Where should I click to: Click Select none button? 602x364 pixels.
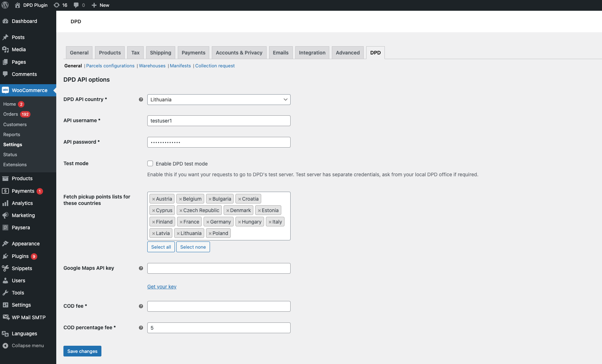pyautogui.click(x=193, y=247)
